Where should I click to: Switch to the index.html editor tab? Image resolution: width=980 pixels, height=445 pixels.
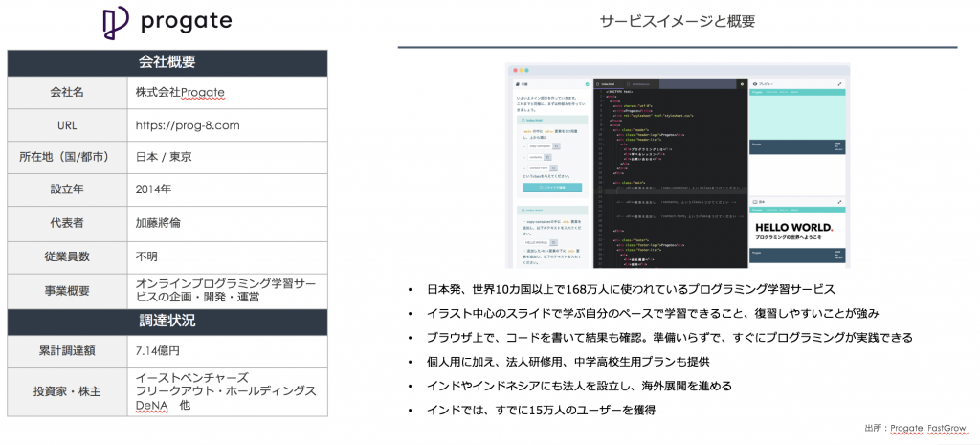(608, 84)
